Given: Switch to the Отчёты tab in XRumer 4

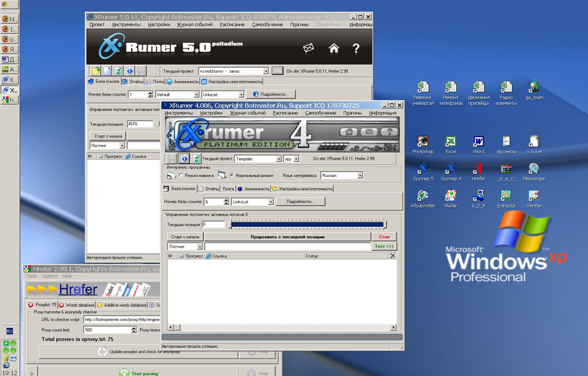Looking at the screenshot, I should click(208, 189).
